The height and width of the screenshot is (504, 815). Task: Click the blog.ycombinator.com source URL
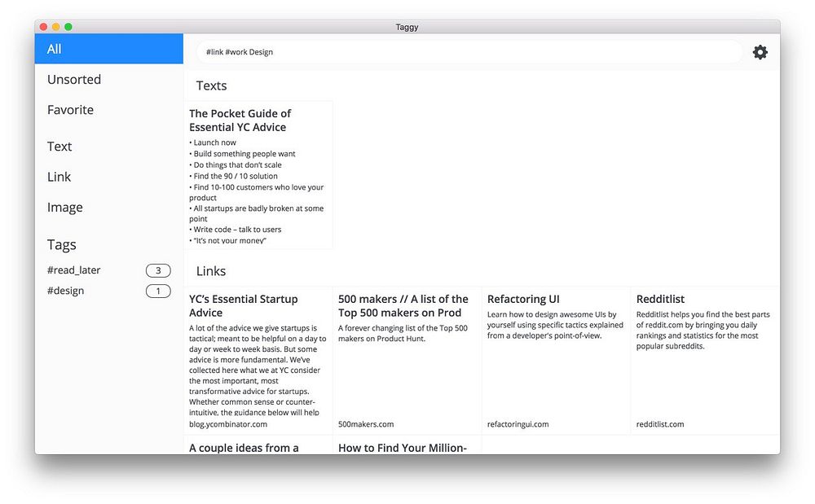(x=228, y=424)
